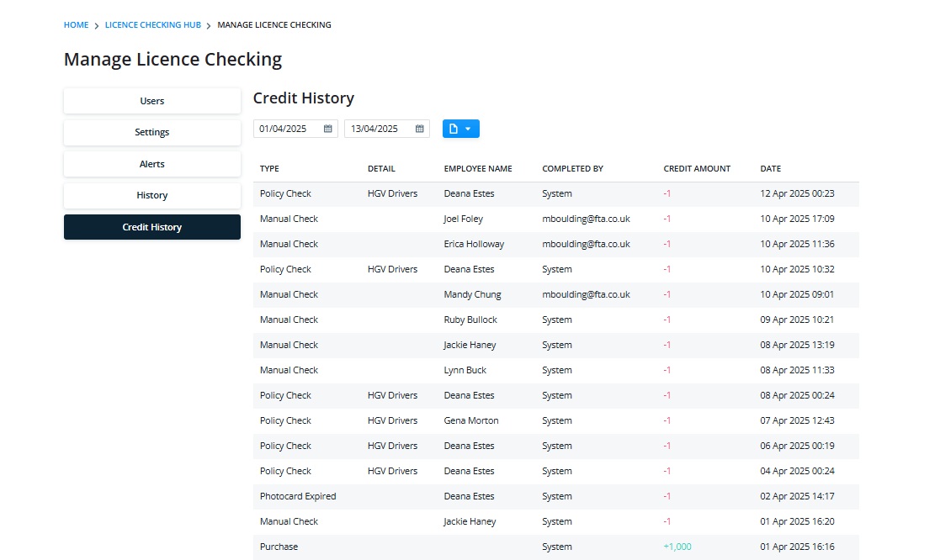Sort by COMPLETED BY column header
The image size is (940, 560).
[x=572, y=169]
